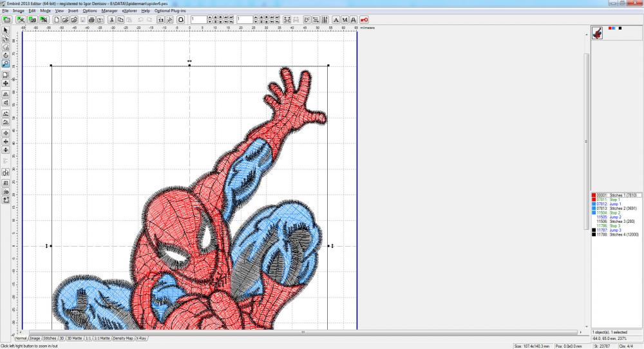The height and width of the screenshot is (349, 644).
Task: Click the Print icon in toolbar
Action: (91, 20)
